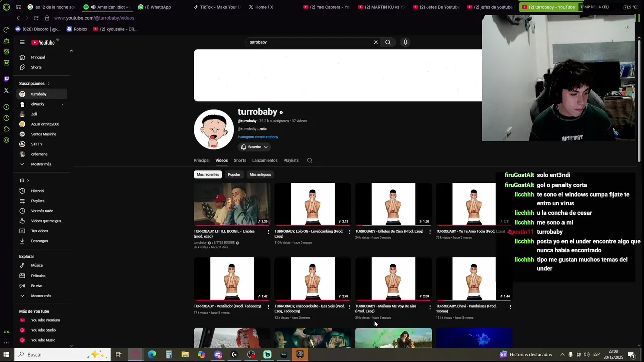Start voice search with microphone icon
The width and height of the screenshot is (644, 362).
405,42
